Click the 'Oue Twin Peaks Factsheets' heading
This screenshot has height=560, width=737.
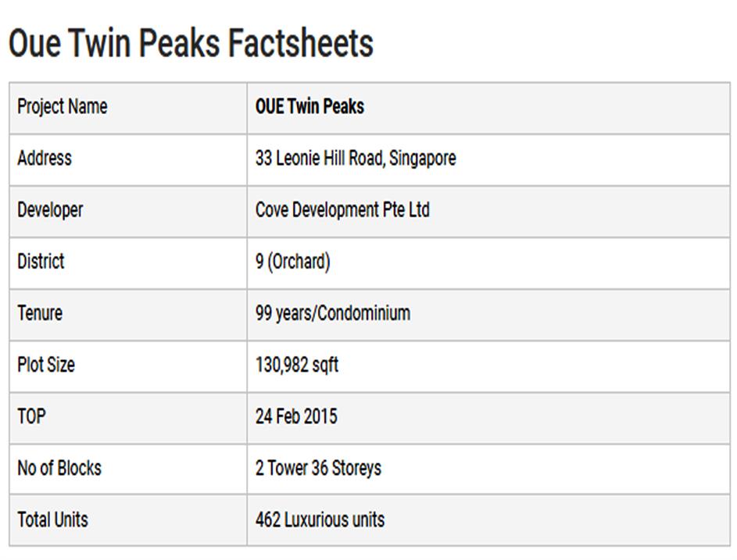[191, 44]
